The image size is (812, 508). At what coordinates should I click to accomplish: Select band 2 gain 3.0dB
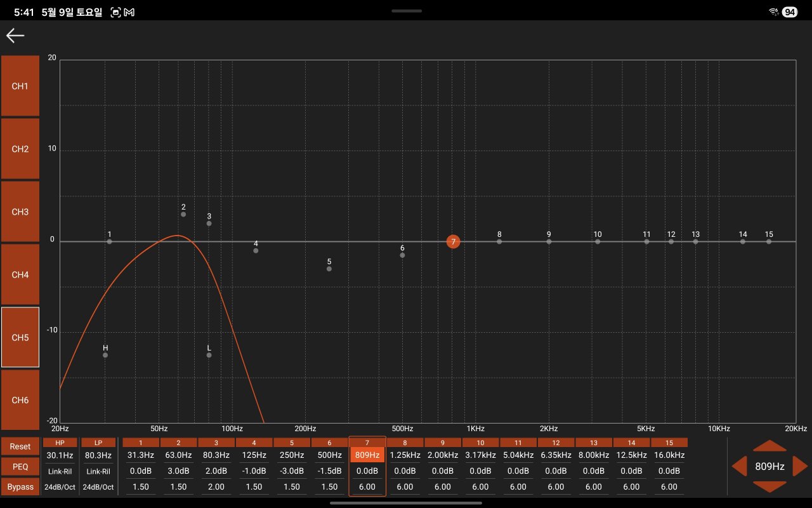(x=178, y=471)
